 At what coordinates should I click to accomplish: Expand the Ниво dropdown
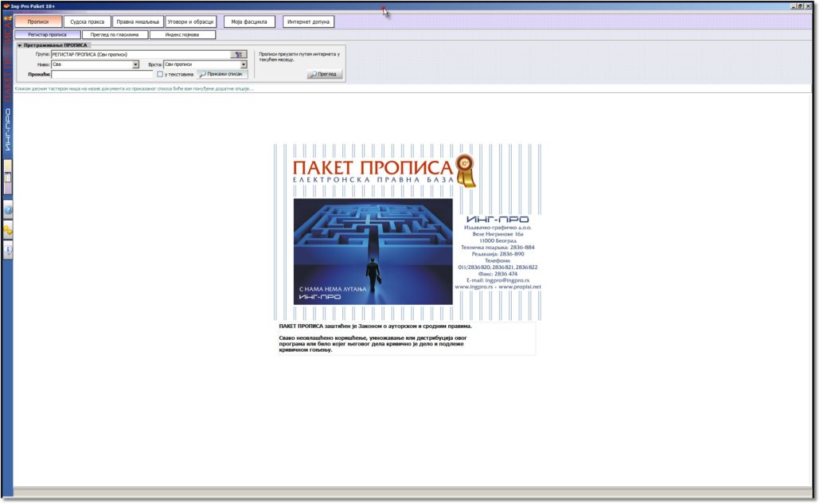pyautogui.click(x=135, y=64)
